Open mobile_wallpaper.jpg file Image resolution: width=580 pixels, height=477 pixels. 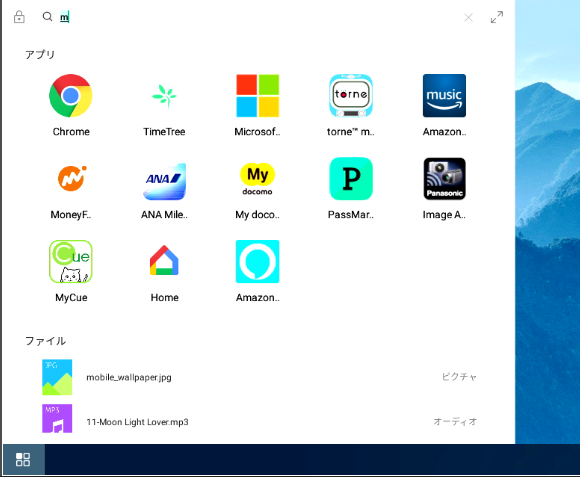259,377
